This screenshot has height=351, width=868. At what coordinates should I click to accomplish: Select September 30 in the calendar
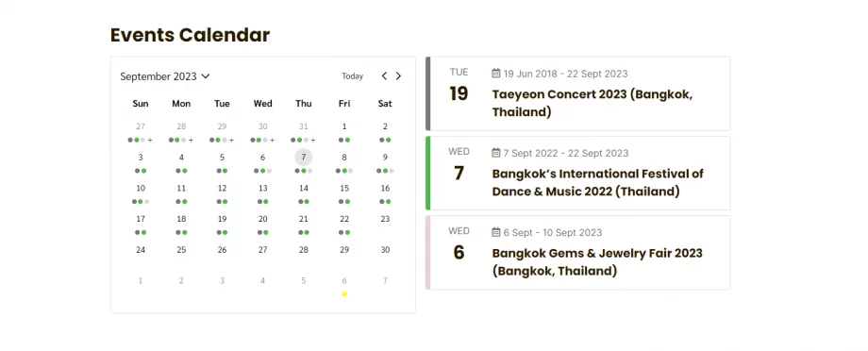pos(385,250)
